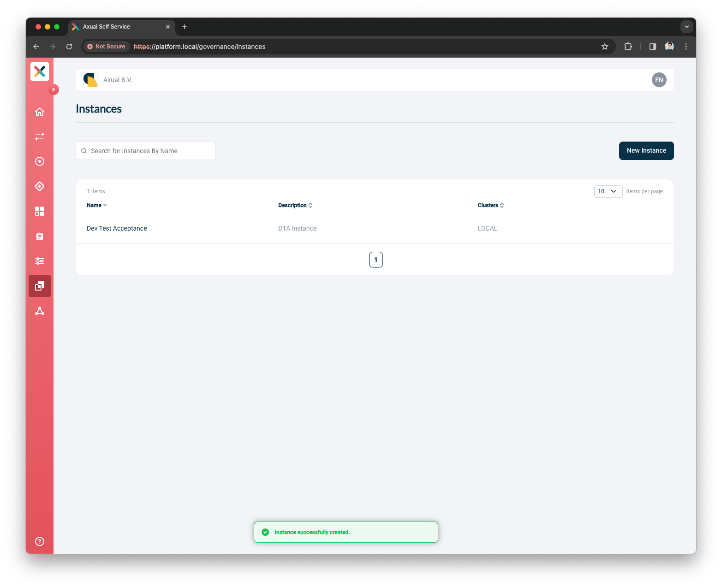Open the Axual logo home link
The width and height of the screenshot is (722, 588).
click(40, 71)
